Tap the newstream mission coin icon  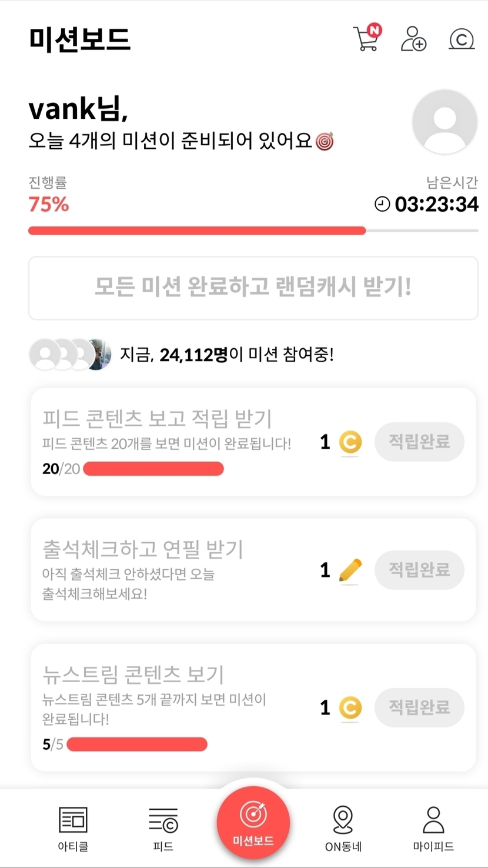350,707
